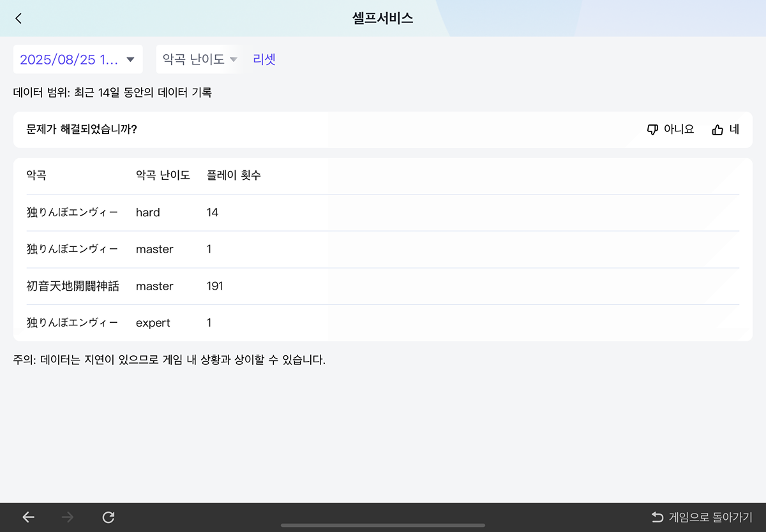The width and height of the screenshot is (766, 532).
Task: Click the browser back arrow in bottom bar
Action: (29, 517)
